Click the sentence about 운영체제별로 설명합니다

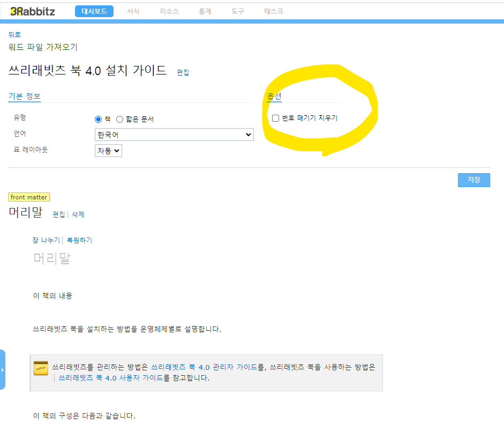(127, 329)
